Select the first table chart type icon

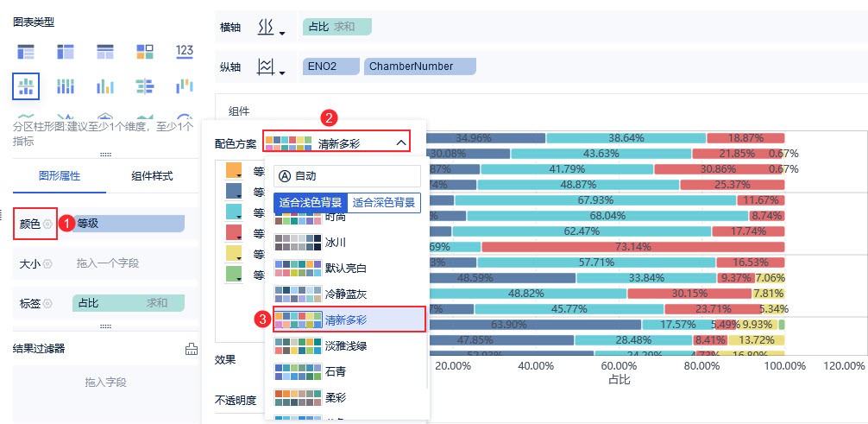coord(25,52)
